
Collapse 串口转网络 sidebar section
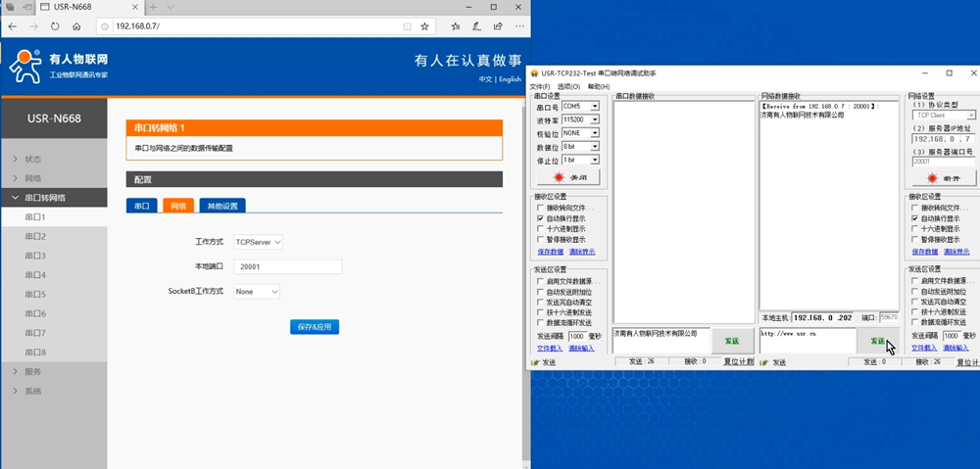(54, 198)
